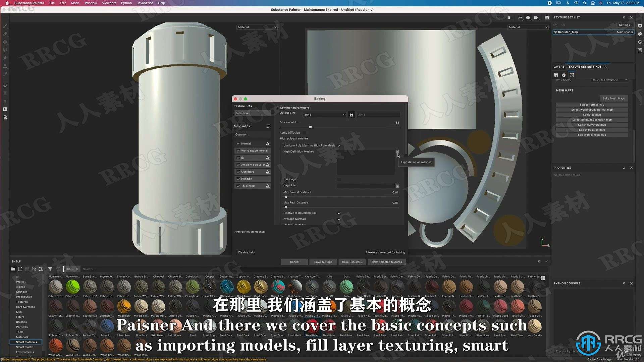644x362 pixels.
Task: Click Select normal map button
Action: coord(592,105)
